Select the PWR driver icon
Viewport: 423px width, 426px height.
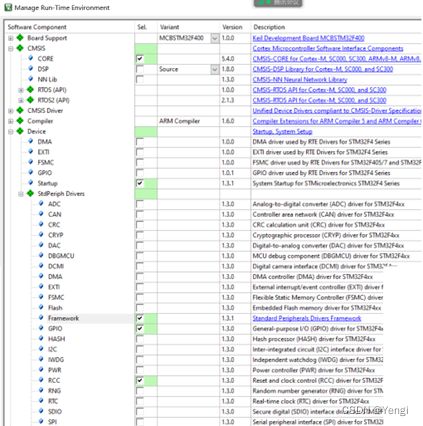pos(41,369)
